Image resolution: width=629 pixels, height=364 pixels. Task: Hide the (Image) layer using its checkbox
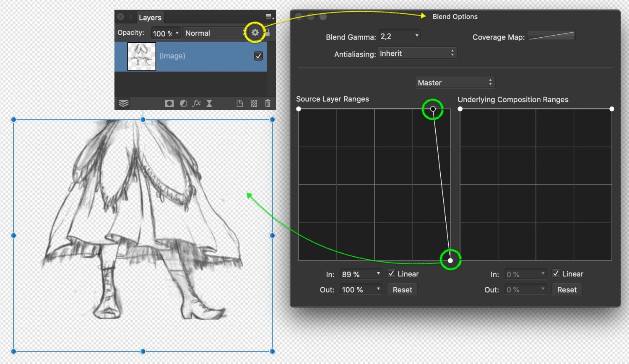[258, 56]
